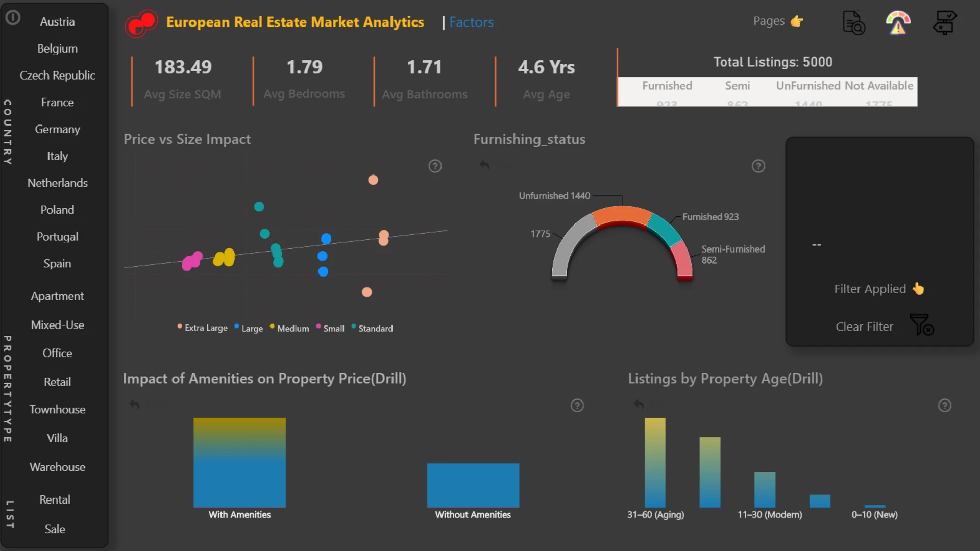
Task: Click the Extra Large legend color dot
Action: pyautogui.click(x=180, y=326)
